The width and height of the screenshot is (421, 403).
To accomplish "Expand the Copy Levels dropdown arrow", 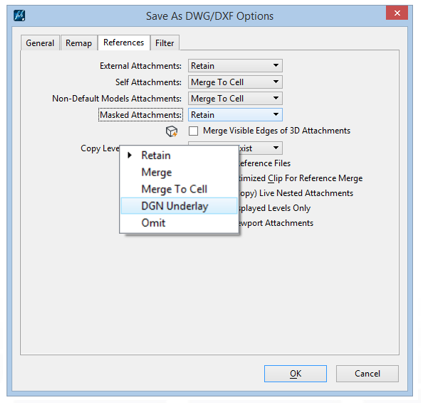I will 276,148.
